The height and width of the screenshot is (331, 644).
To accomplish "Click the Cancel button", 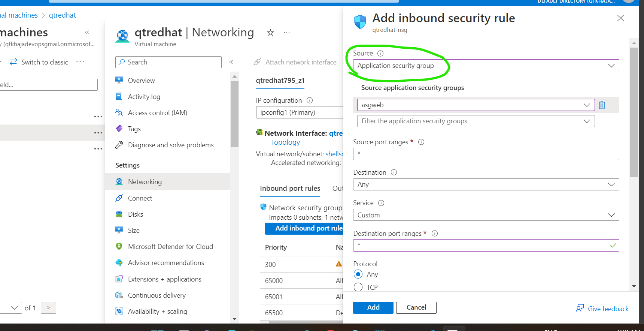I will (x=416, y=307).
